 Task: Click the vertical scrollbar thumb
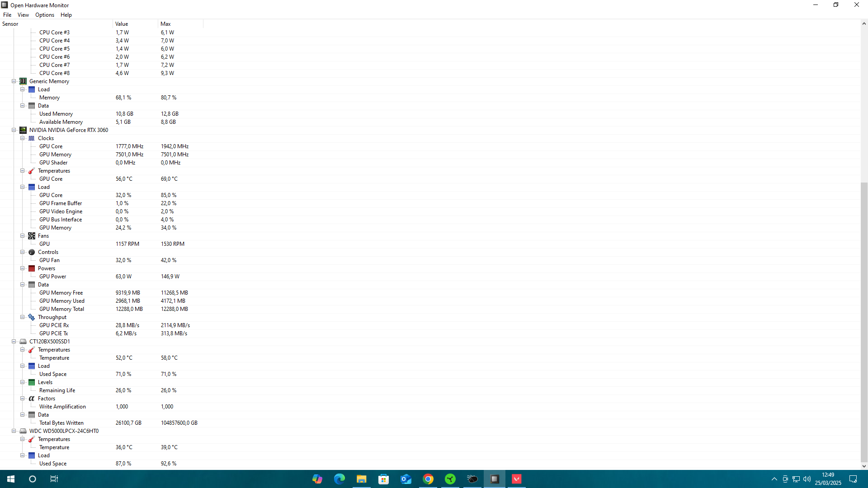pos(864,321)
